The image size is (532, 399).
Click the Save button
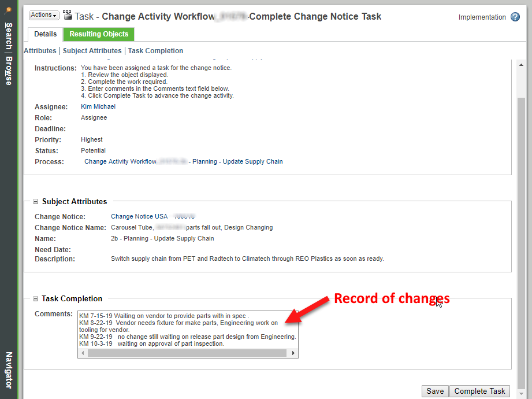434,391
